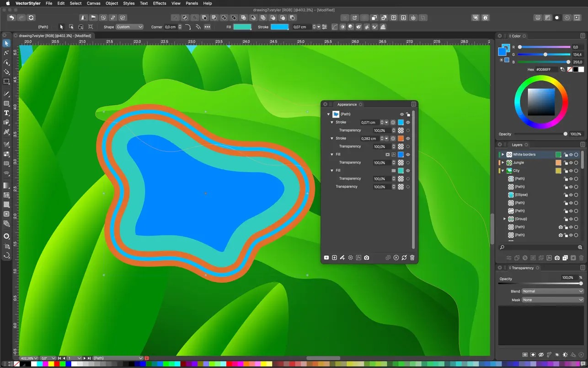Image resolution: width=588 pixels, height=368 pixels.
Task: Toggle visibility of City layer
Action: [x=571, y=171]
